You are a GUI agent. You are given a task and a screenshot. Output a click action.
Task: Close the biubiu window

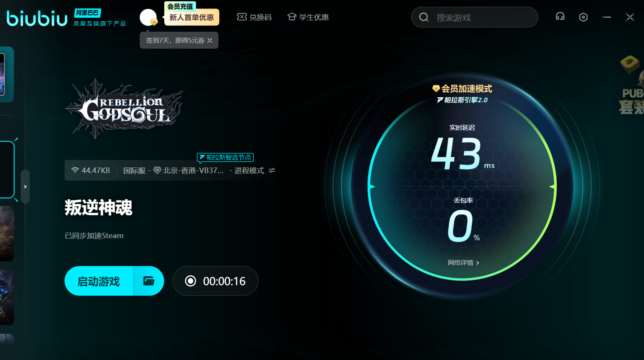coord(630,17)
